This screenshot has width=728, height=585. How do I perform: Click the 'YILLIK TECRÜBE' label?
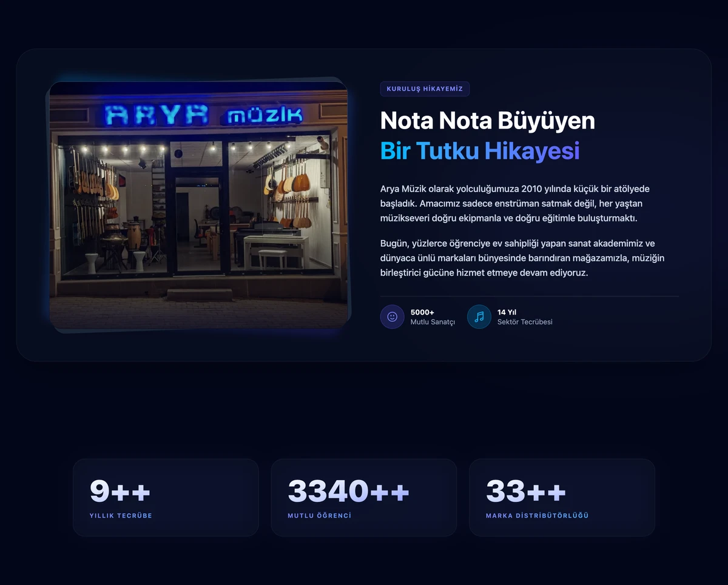click(x=121, y=516)
